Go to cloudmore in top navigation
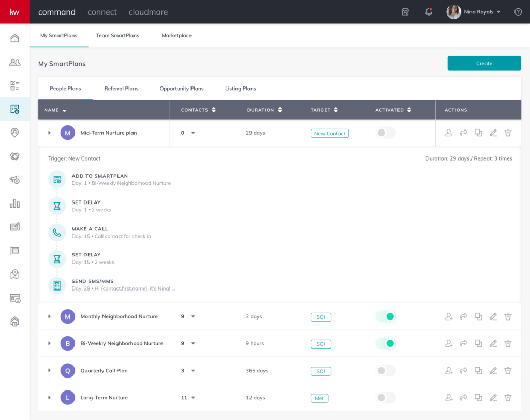530x420 pixels. click(x=148, y=12)
